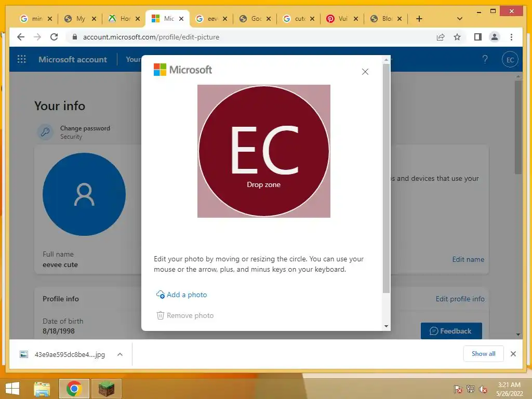Open new browser tab with plus
532x399 pixels.
(x=419, y=19)
